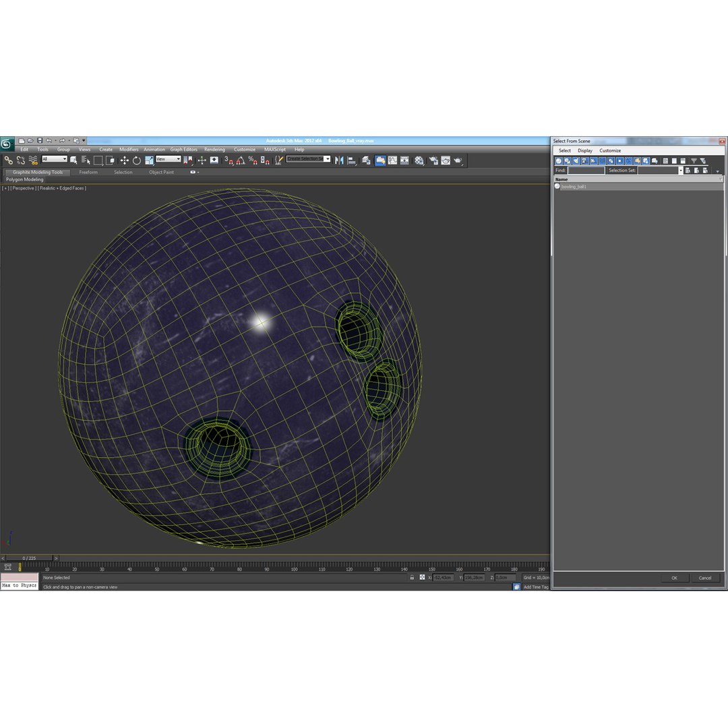Activate the Select and Move tool
The height and width of the screenshot is (728, 728).
pos(125,160)
